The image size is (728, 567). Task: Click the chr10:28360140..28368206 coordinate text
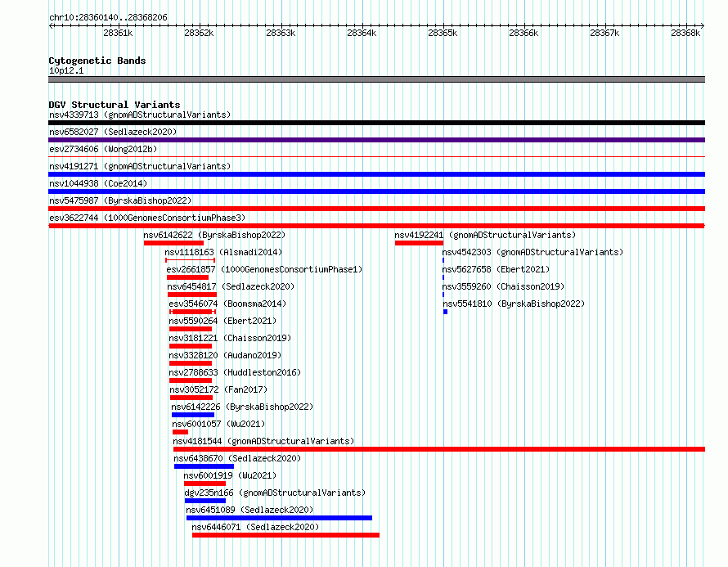108,18
